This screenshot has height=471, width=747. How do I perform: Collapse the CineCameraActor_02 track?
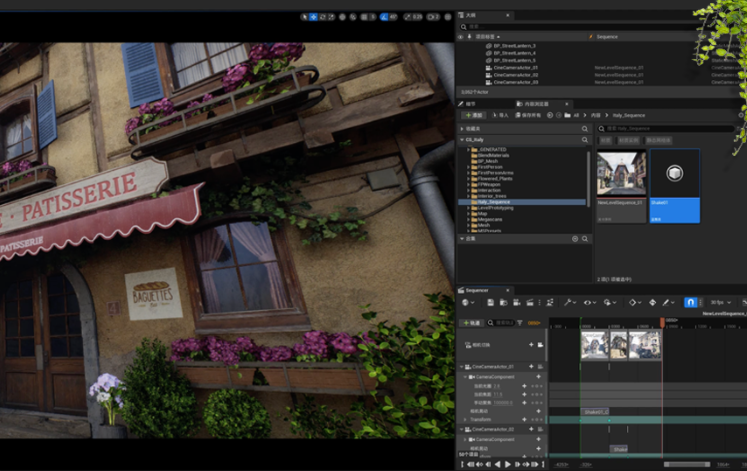(462, 429)
